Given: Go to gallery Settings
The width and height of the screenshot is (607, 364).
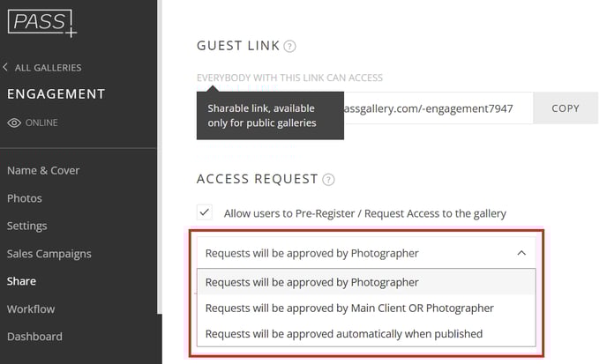Looking at the screenshot, I should [x=27, y=226].
